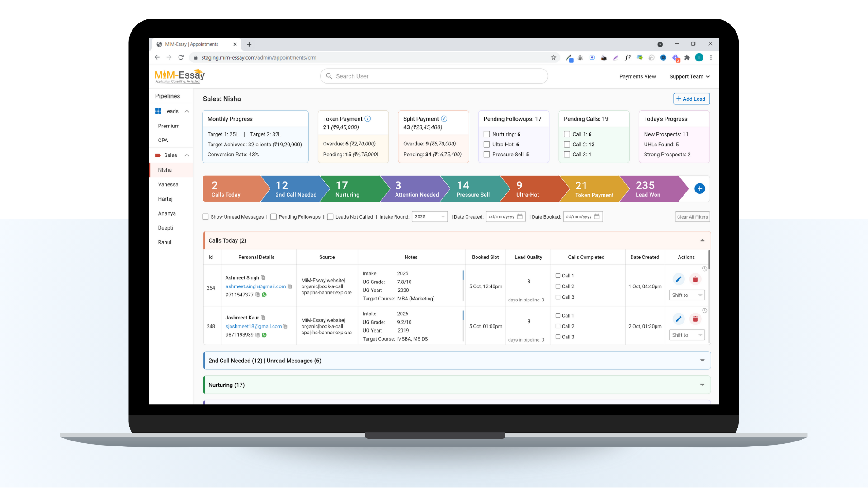The height and width of the screenshot is (488, 868).
Task: Click edit pencil for Ashmeet Singh lead
Action: click(678, 279)
